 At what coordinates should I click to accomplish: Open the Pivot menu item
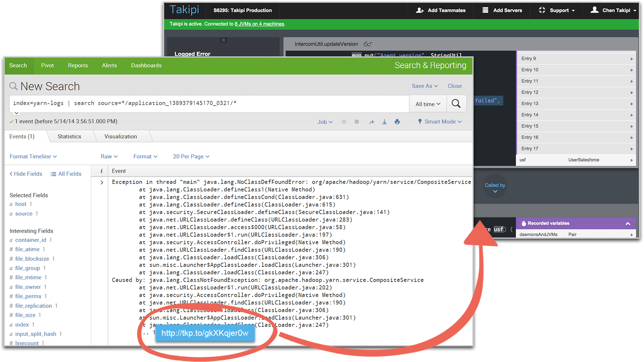click(x=47, y=66)
